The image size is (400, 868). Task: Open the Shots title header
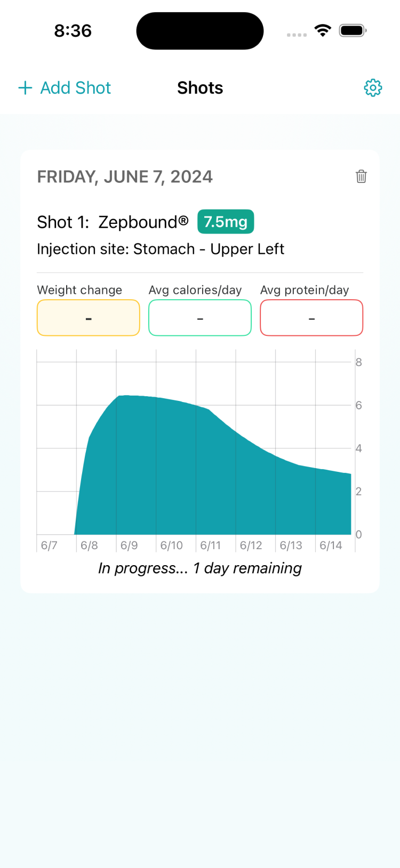click(200, 88)
